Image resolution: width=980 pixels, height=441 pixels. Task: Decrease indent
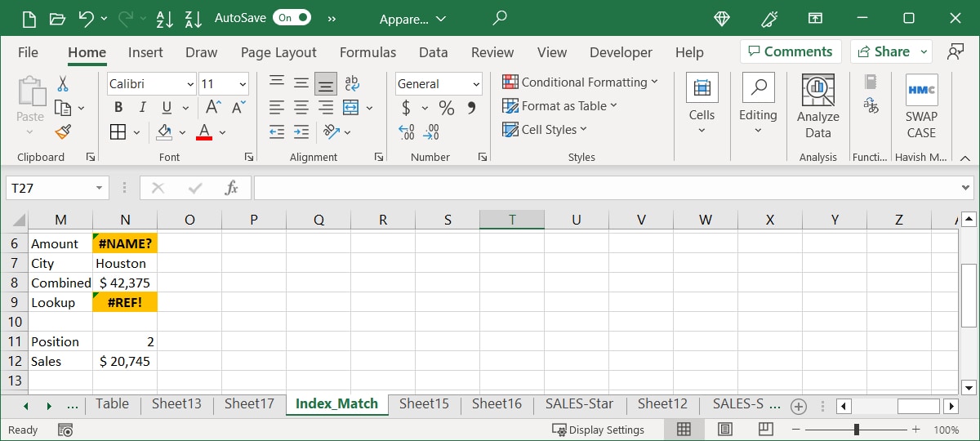278,131
